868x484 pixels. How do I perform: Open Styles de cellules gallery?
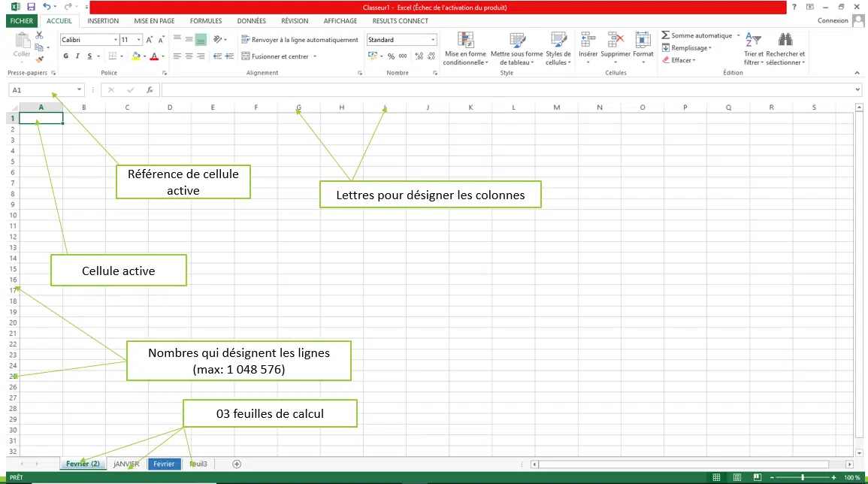(558, 49)
